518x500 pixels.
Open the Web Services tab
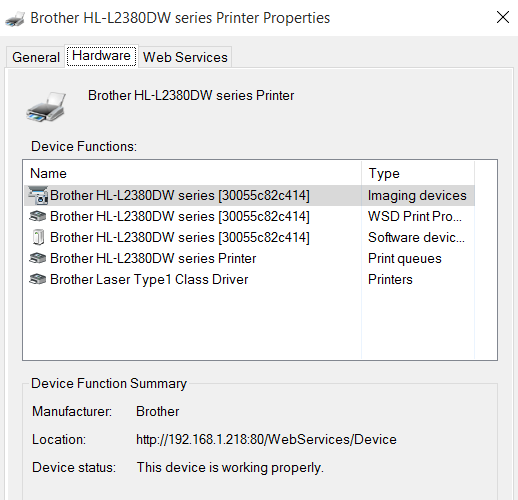point(185,57)
